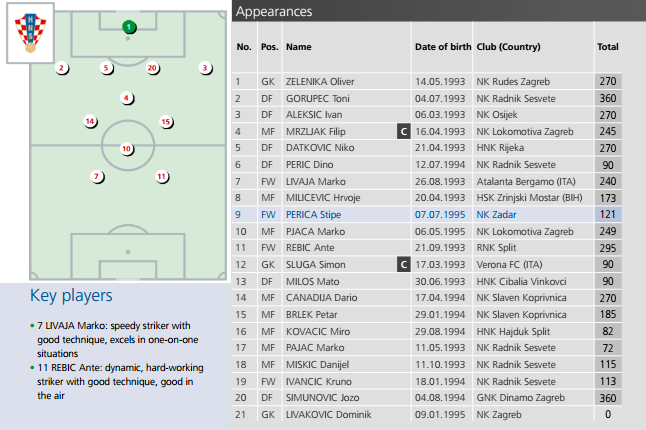
Task: Select player marker 14 on left midfield
Action: point(90,122)
